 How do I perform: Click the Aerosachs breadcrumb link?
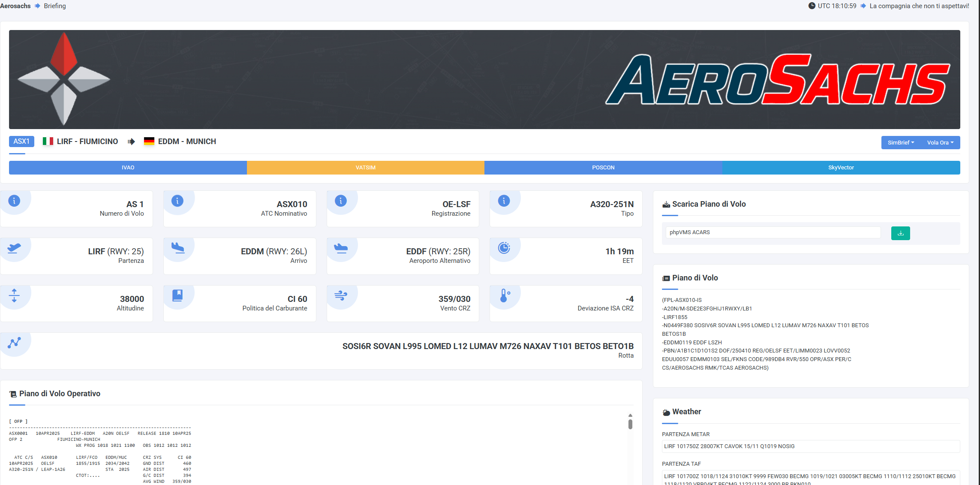15,6
